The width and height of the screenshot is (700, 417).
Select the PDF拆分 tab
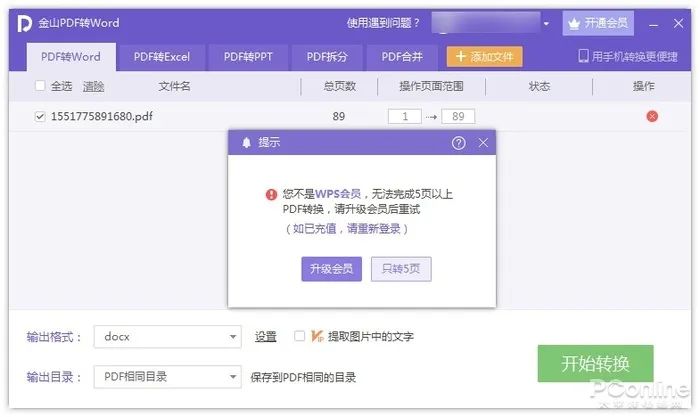327,57
